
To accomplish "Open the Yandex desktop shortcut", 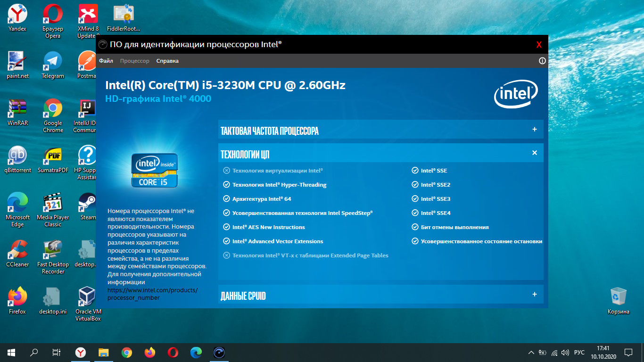I will [17, 18].
